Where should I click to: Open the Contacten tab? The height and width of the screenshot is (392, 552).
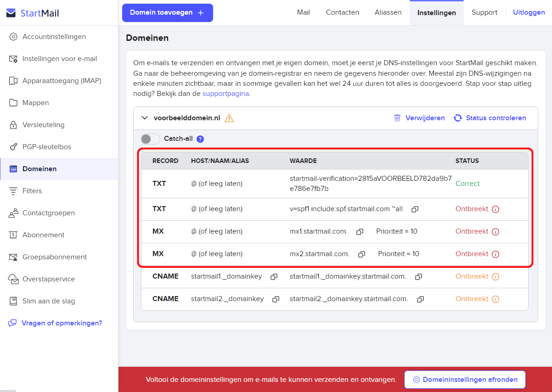coord(343,12)
